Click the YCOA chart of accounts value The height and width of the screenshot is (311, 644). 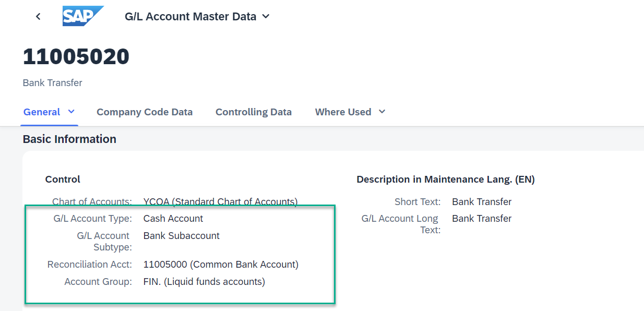221,201
